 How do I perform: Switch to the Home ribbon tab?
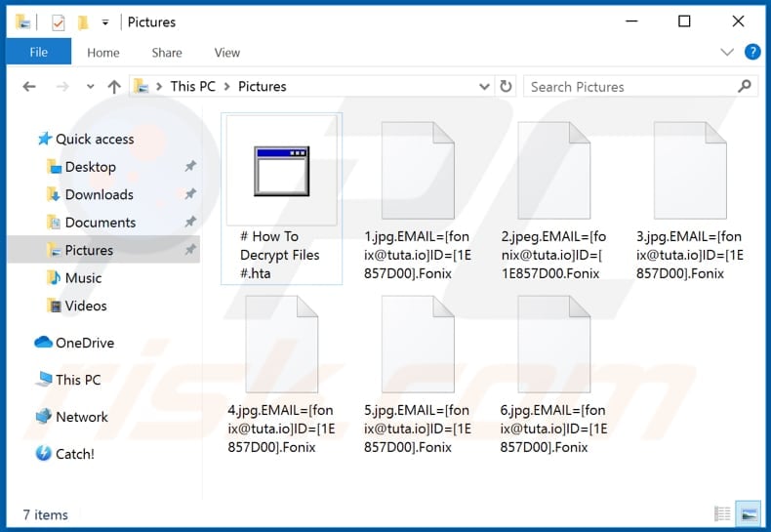(103, 53)
